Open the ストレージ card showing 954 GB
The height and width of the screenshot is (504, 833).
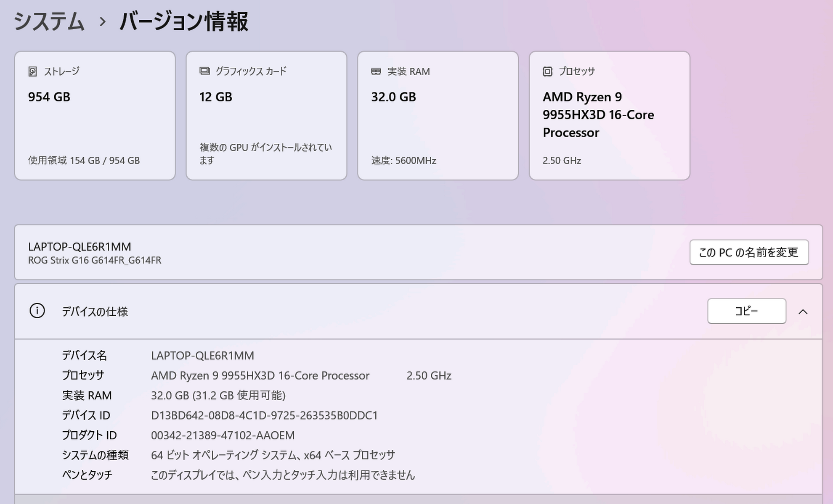95,116
